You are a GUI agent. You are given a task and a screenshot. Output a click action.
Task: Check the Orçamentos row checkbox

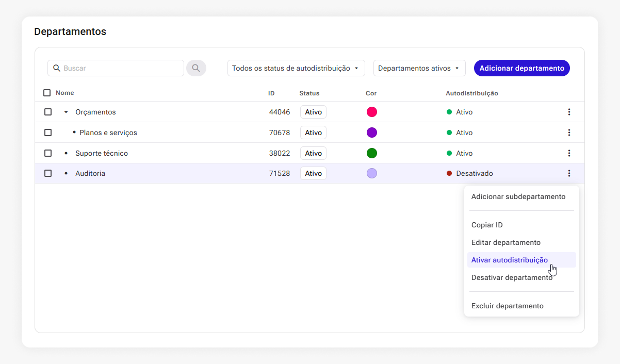click(x=48, y=112)
